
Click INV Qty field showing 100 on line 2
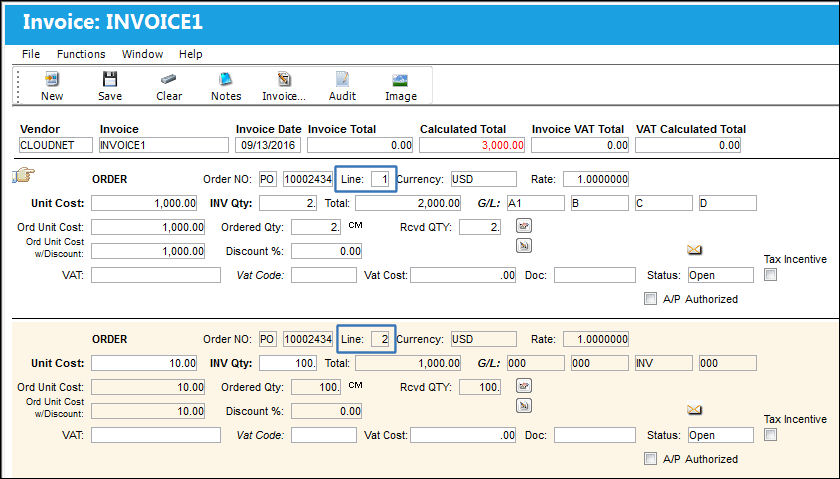coord(288,363)
